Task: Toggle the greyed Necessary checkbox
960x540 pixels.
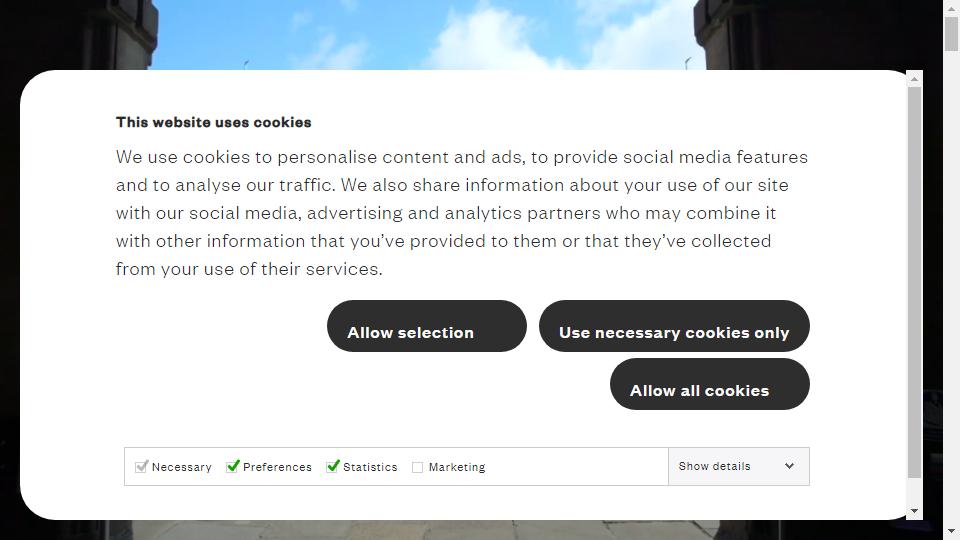Action: (141, 467)
